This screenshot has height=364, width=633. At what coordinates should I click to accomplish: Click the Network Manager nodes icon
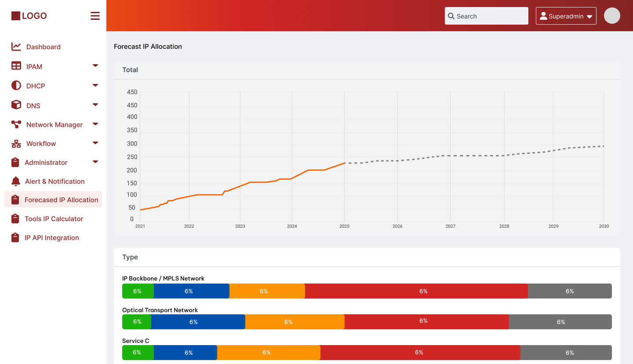click(x=16, y=124)
